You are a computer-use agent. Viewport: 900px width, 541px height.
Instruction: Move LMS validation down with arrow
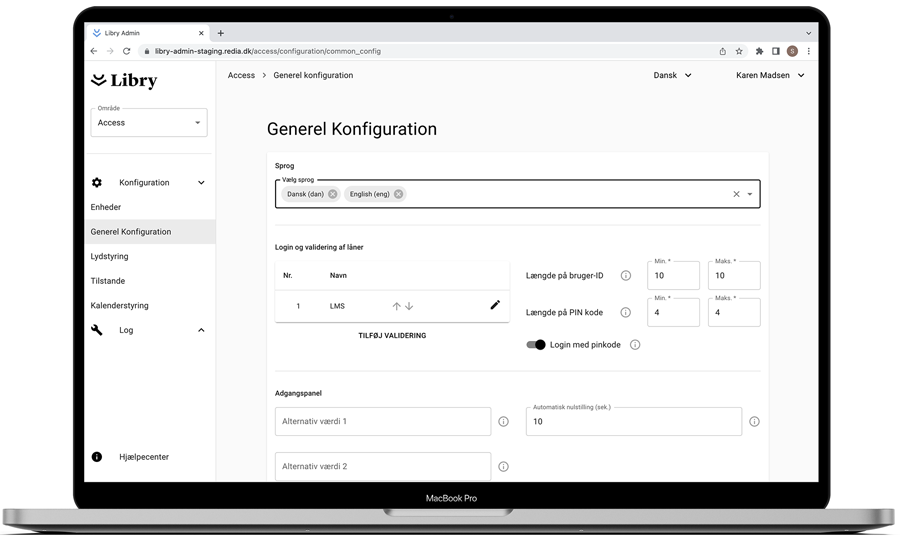(409, 306)
